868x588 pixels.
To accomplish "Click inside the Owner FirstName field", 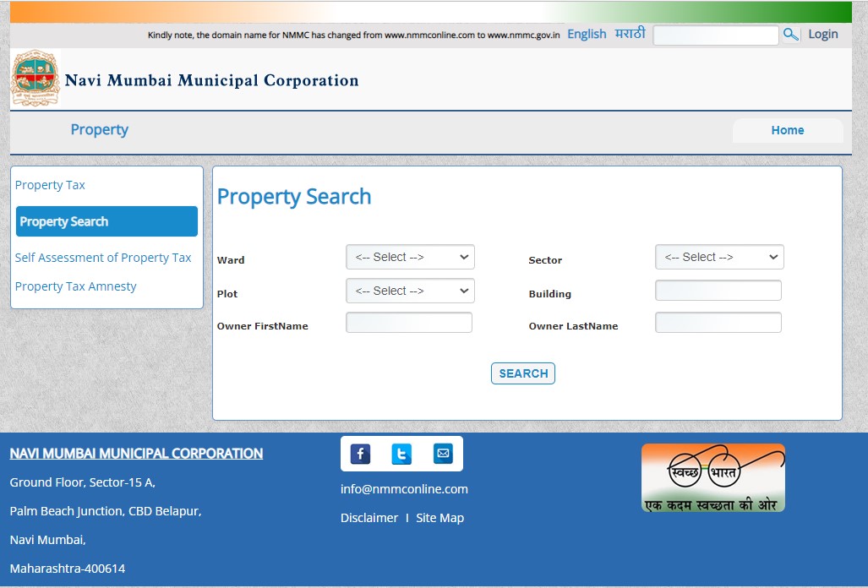I will pyautogui.click(x=408, y=322).
